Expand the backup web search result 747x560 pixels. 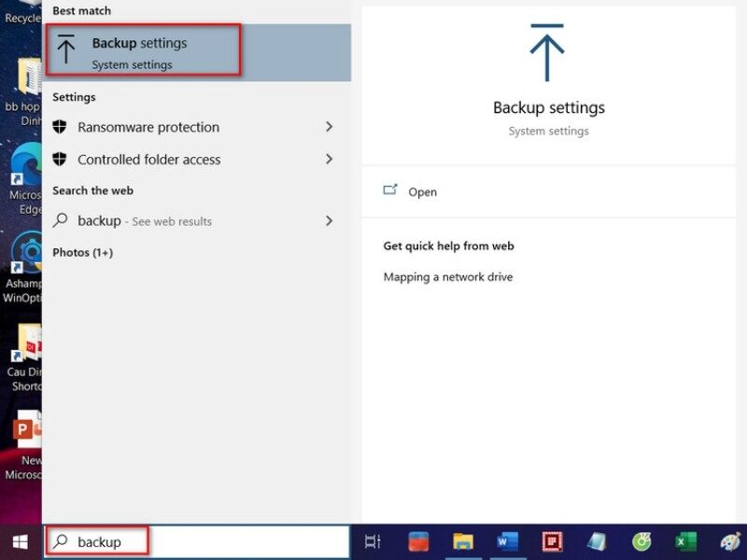[x=329, y=221]
